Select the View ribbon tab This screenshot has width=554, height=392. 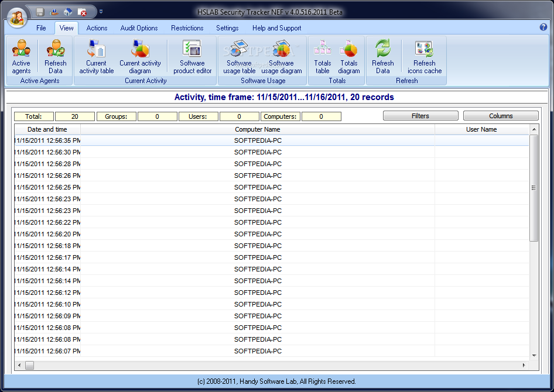coord(66,28)
